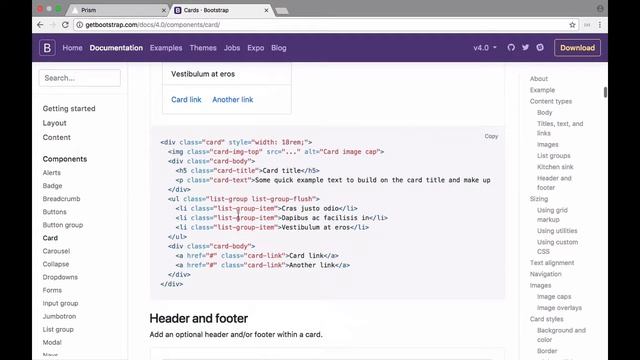Open a new tab button
The image size is (640, 360).
coord(282,11)
